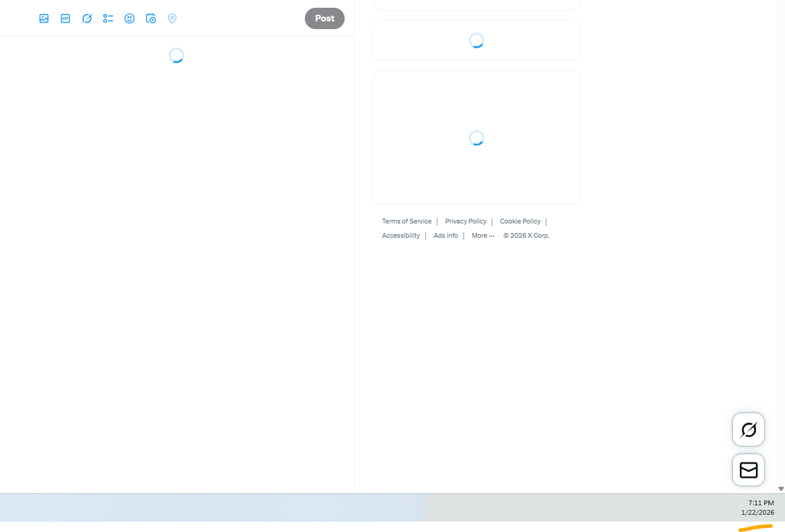Open the GIF picker
The width and height of the screenshot is (785, 532).
(x=65, y=18)
